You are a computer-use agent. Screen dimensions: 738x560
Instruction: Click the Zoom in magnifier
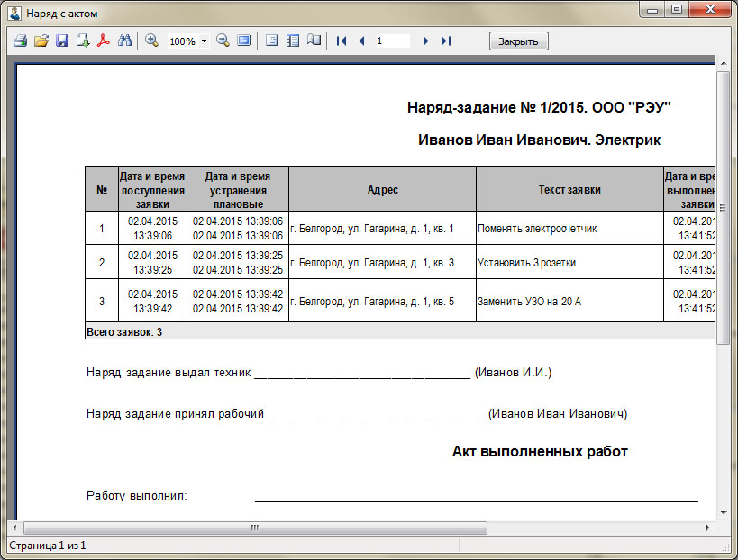[x=151, y=41]
